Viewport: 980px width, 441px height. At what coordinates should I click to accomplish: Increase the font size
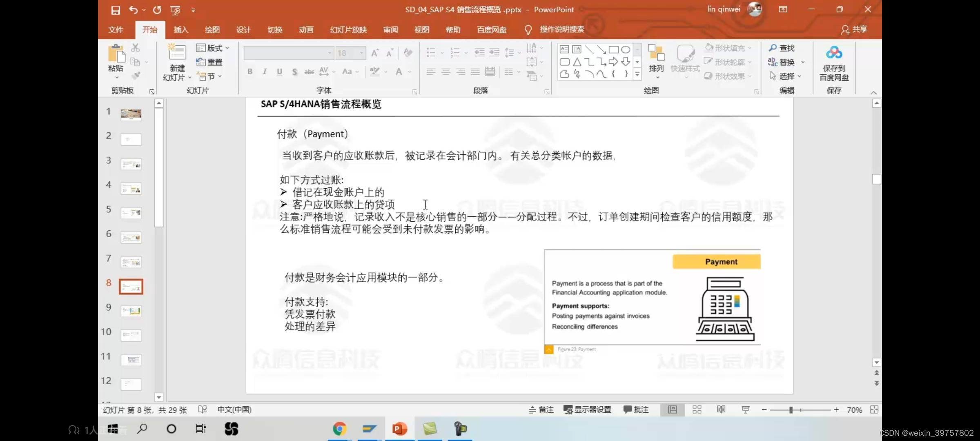pyautogui.click(x=374, y=53)
